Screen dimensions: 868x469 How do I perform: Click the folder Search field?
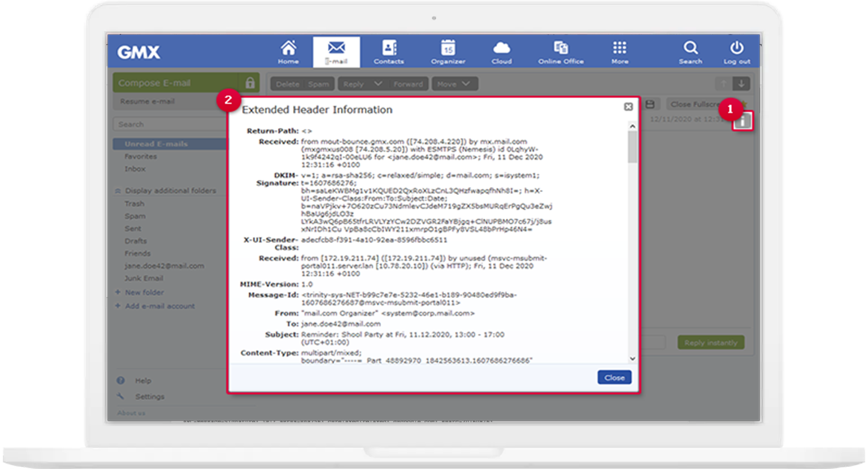point(170,124)
